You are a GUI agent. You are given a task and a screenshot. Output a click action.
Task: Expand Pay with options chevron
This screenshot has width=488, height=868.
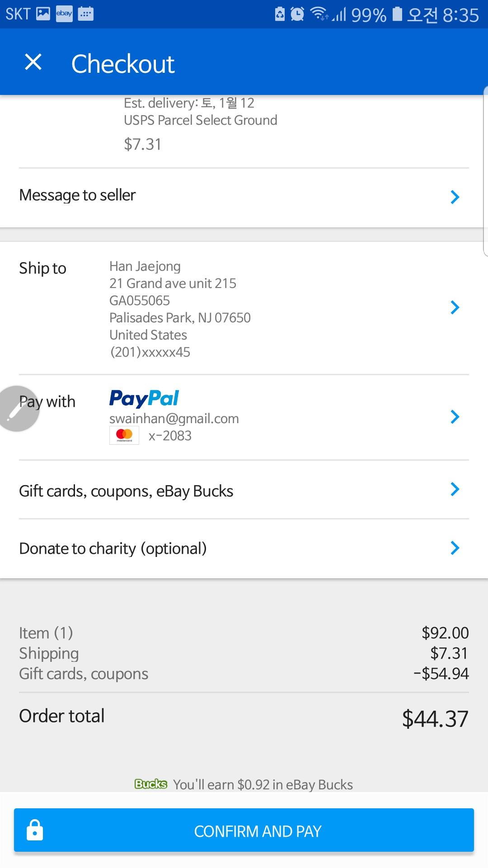point(455,417)
